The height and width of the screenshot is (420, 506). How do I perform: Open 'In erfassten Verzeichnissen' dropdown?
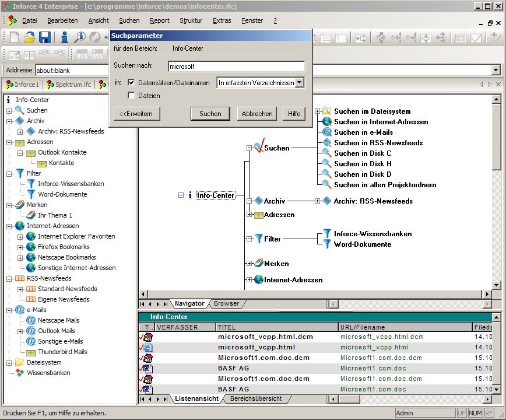click(x=300, y=83)
